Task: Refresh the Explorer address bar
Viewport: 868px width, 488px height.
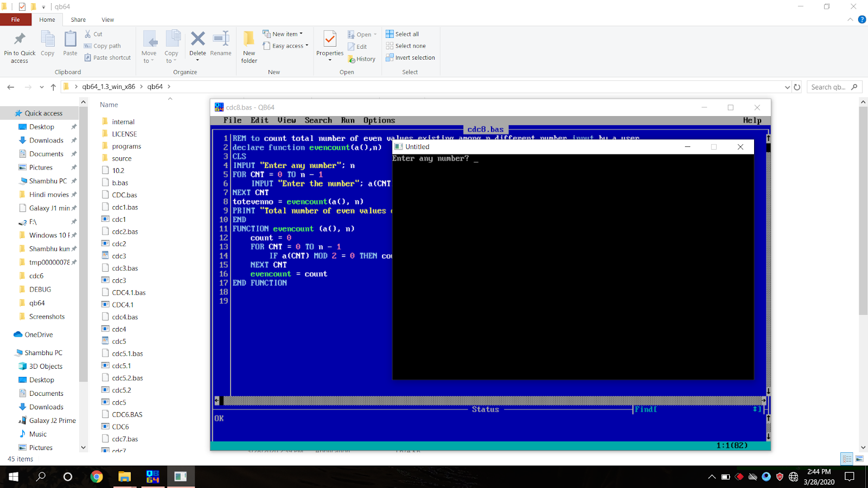Action: click(797, 87)
